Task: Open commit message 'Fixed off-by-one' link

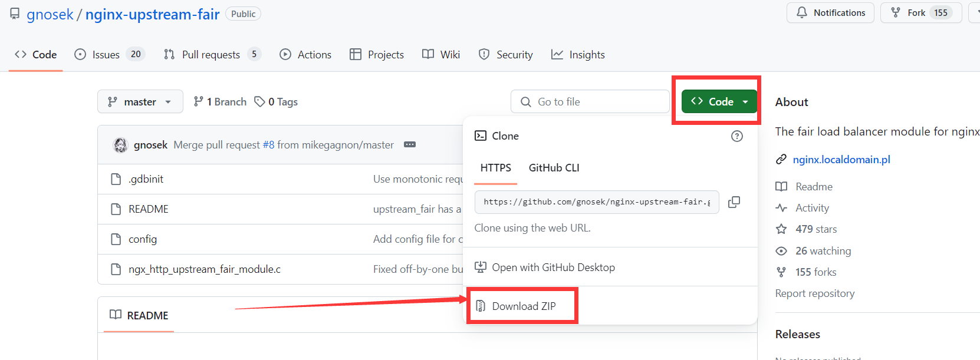Action: click(418, 269)
